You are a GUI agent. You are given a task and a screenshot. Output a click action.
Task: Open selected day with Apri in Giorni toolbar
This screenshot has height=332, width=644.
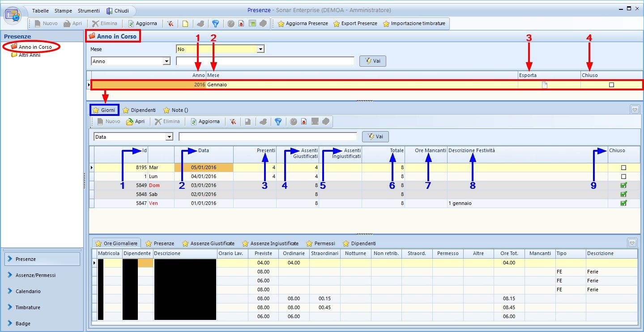click(135, 121)
